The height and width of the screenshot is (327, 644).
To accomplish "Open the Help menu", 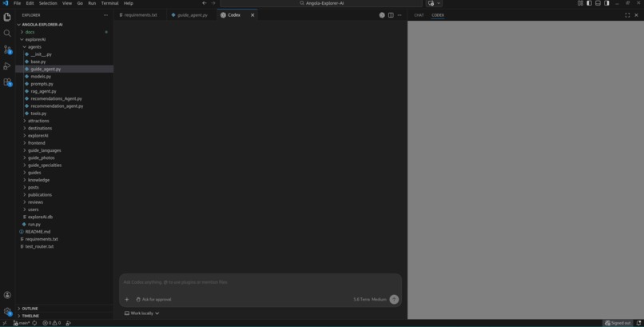I will coord(129,3).
